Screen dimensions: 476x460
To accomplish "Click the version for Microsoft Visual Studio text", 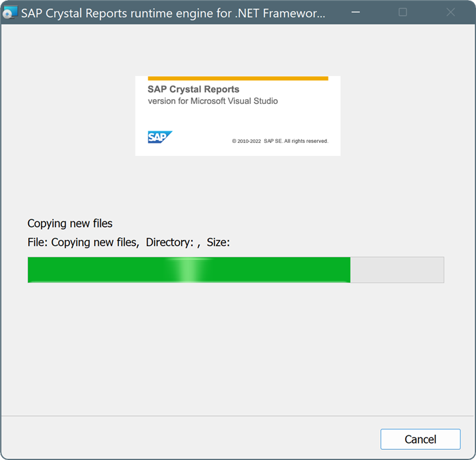I will click(213, 101).
